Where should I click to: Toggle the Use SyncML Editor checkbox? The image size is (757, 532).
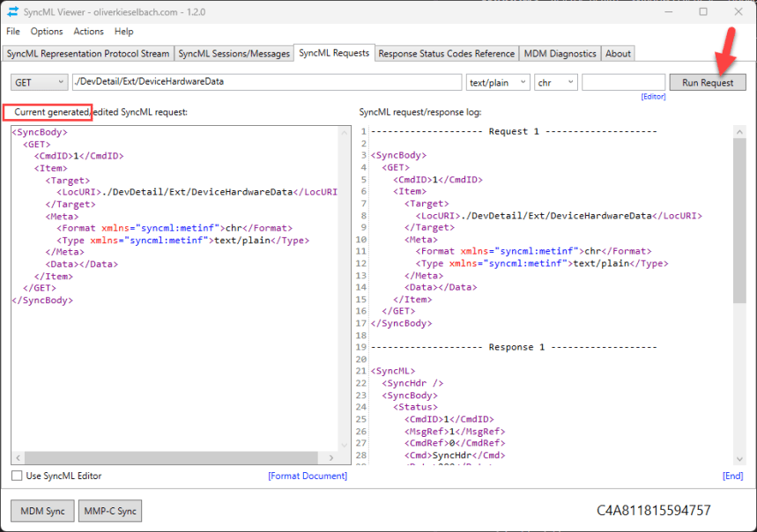(x=15, y=476)
